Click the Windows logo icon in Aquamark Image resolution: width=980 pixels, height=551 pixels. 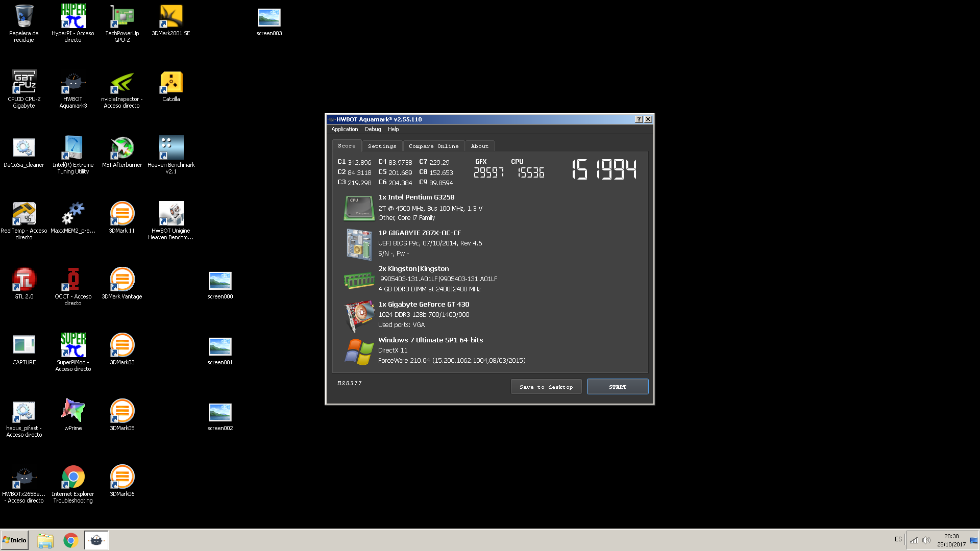coord(359,352)
